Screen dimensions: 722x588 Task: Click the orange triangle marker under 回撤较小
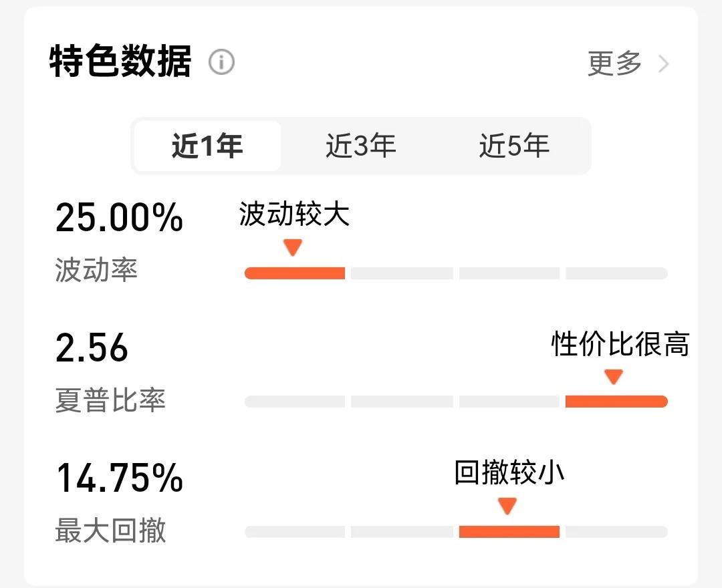pyautogui.click(x=508, y=506)
